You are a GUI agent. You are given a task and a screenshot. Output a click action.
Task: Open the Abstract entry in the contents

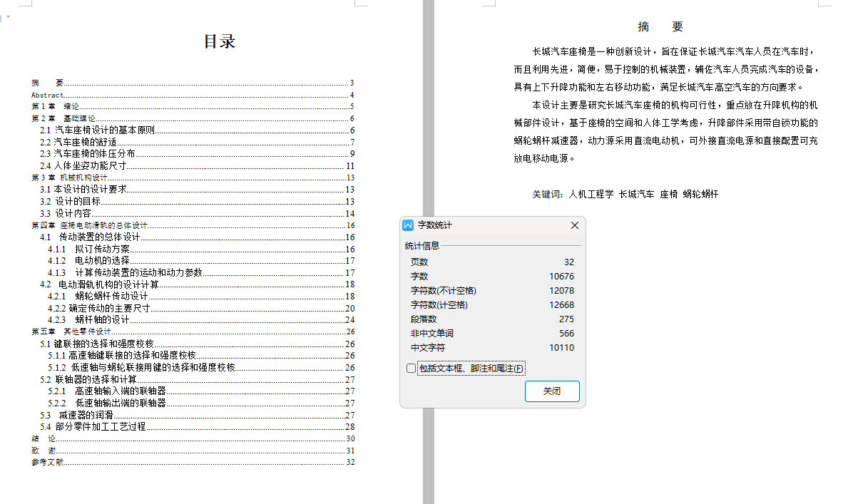coord(46,94)
